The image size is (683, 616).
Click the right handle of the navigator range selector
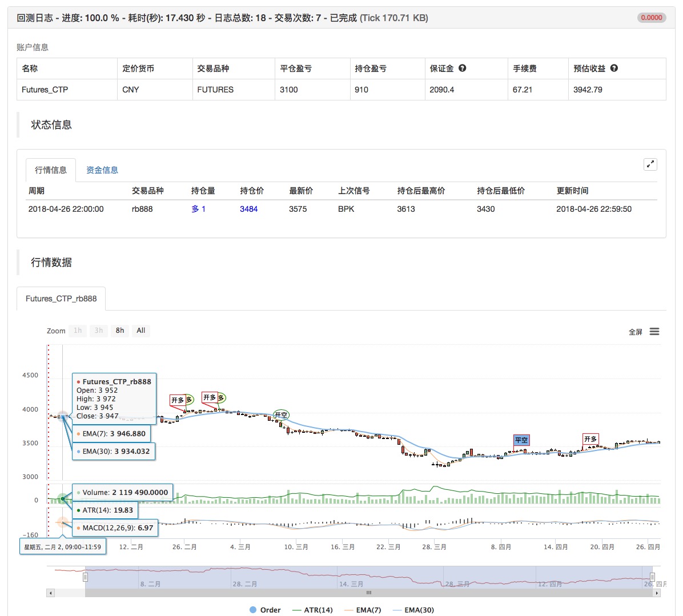pos(652,577)
